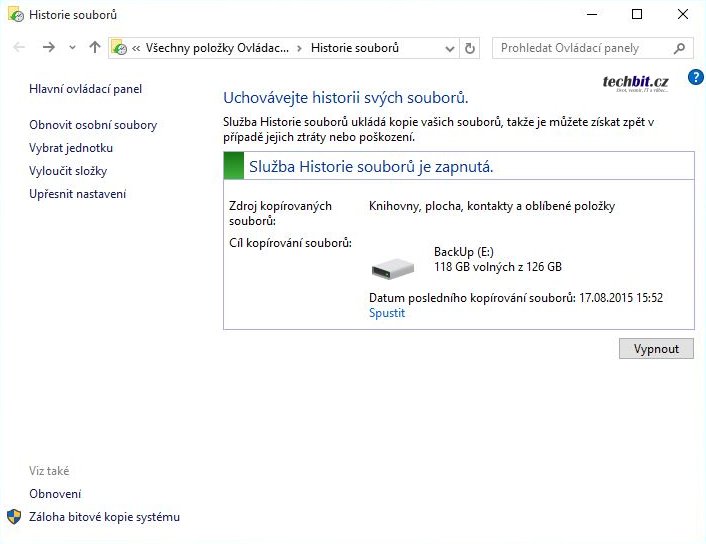Open Vybrat jednotku in sidebar
Viewport: 706px width, 544px height.
pos(71,148)
